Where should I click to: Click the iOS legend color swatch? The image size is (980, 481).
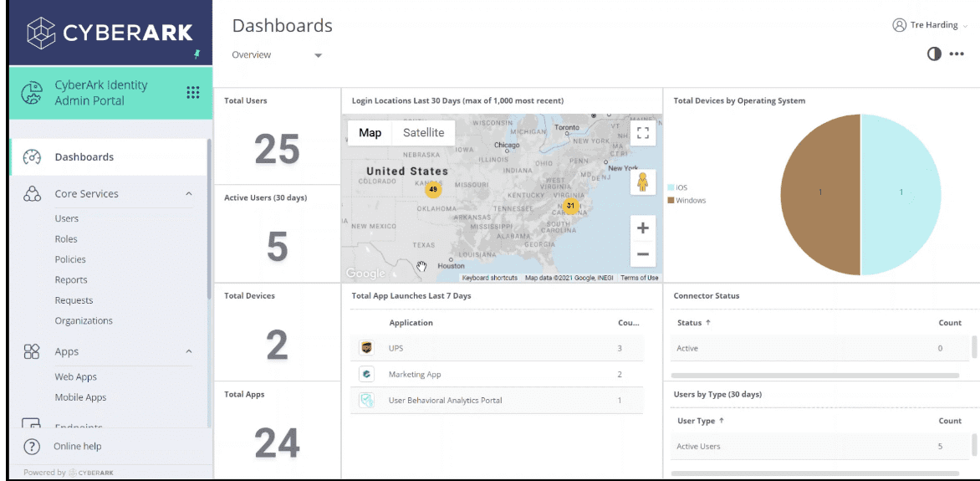[671, 187]
